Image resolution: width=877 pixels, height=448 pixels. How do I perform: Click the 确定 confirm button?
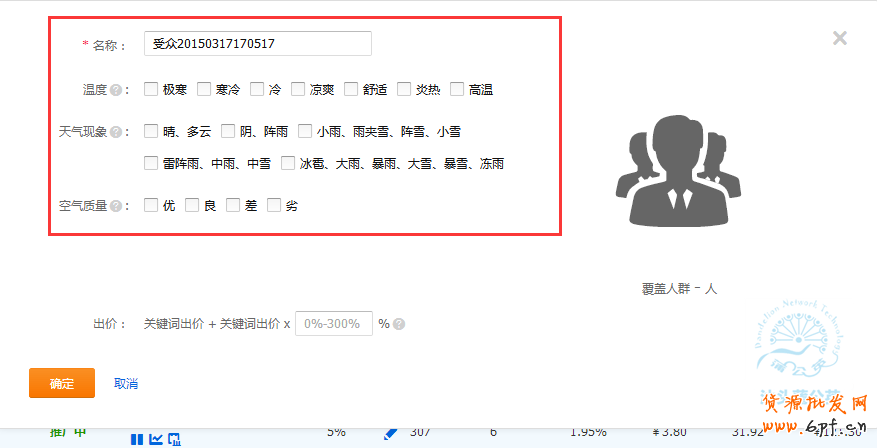tap(62, 383)
